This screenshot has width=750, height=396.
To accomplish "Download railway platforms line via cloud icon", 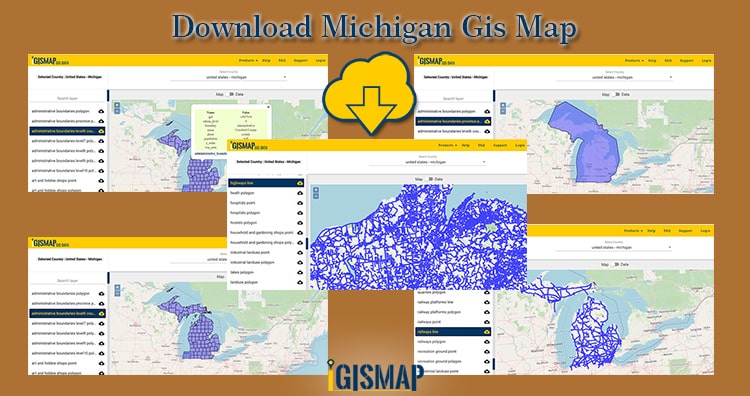I will click(x=487, y=302).
